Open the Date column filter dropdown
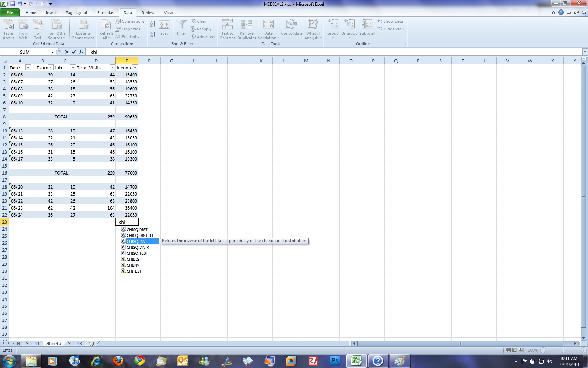This screenshot has height=368, width=588. (28, 68)
